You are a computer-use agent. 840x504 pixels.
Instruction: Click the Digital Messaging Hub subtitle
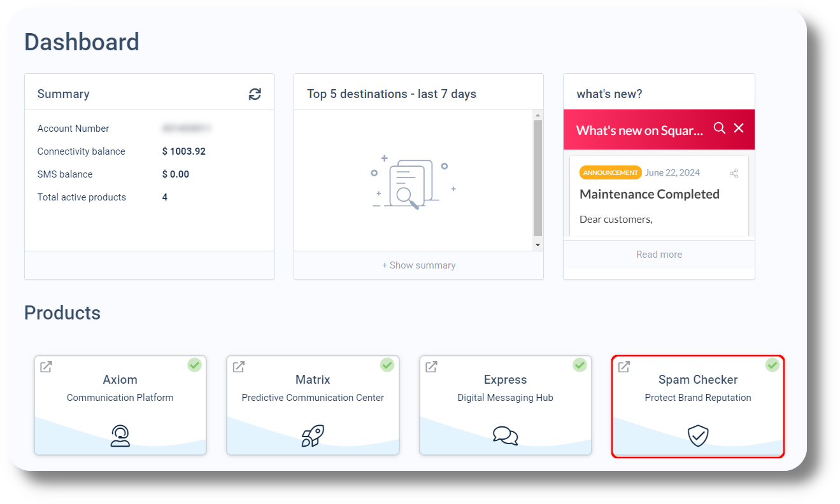[506, 398]
